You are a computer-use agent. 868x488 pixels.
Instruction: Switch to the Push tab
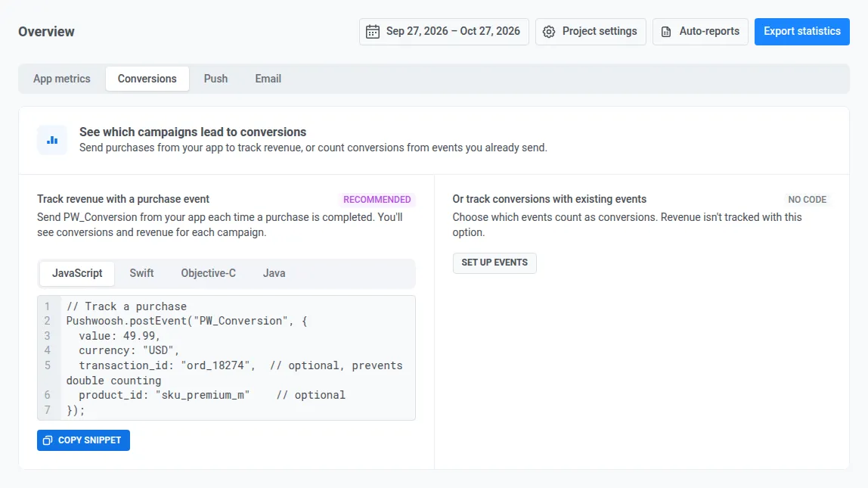tap(215, 79)
